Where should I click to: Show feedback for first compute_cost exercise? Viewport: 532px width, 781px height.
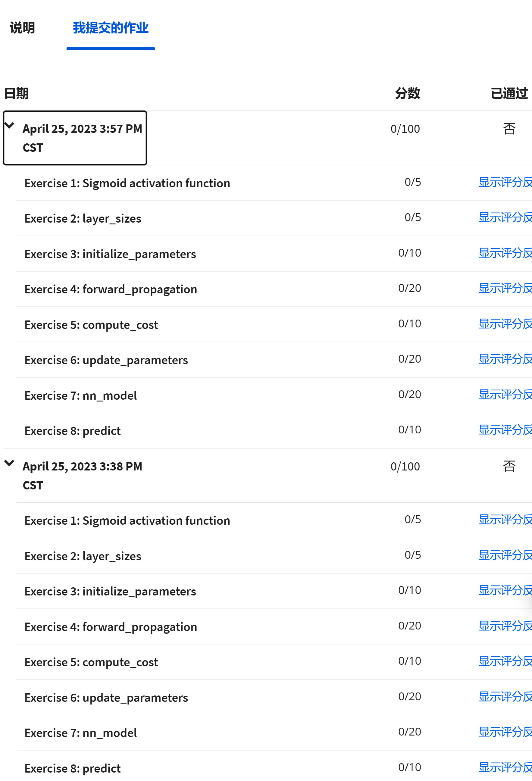coord(505,323)
